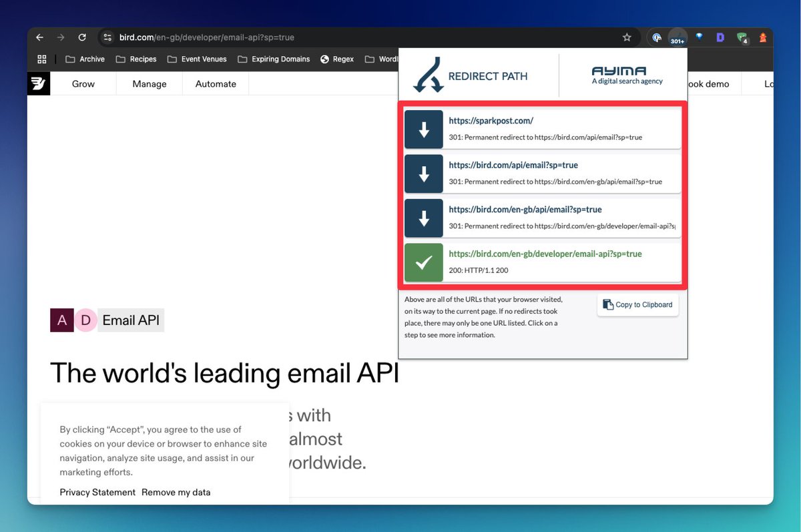
Task: Click the browser forward arrow
Action: (61, 38)
